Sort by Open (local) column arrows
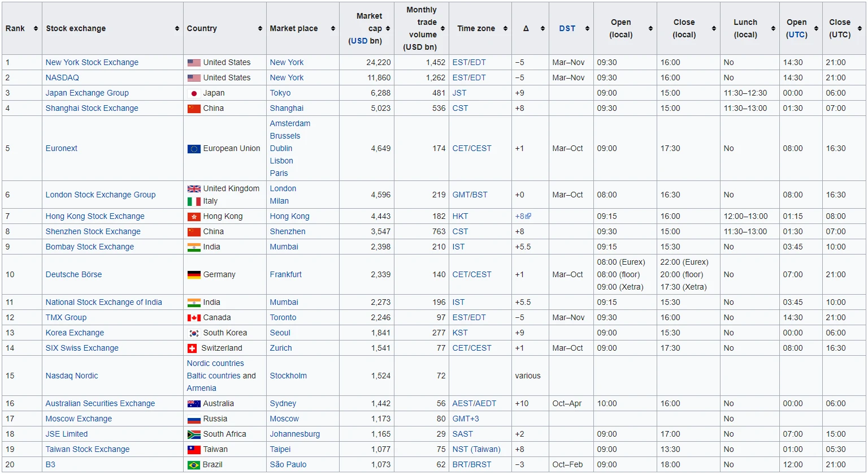Screen dimensions: 868x474 650,28
